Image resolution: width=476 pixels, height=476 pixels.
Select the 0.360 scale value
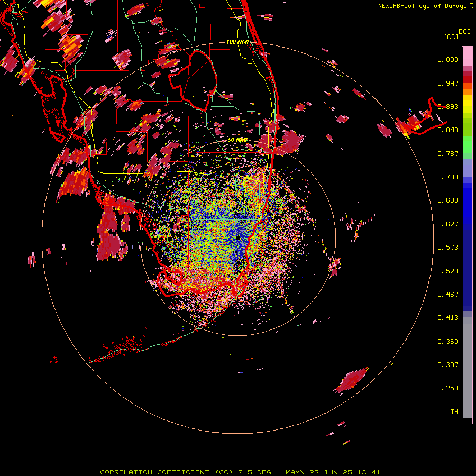(448, 342)
